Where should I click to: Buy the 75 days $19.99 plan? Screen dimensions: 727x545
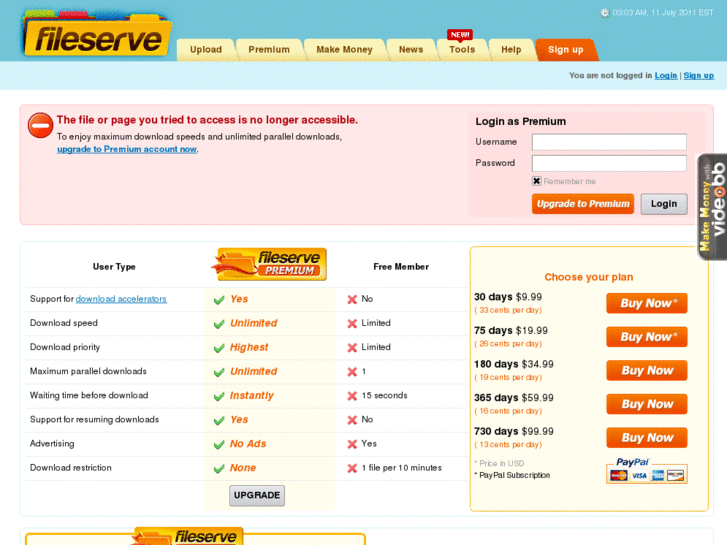647,337
